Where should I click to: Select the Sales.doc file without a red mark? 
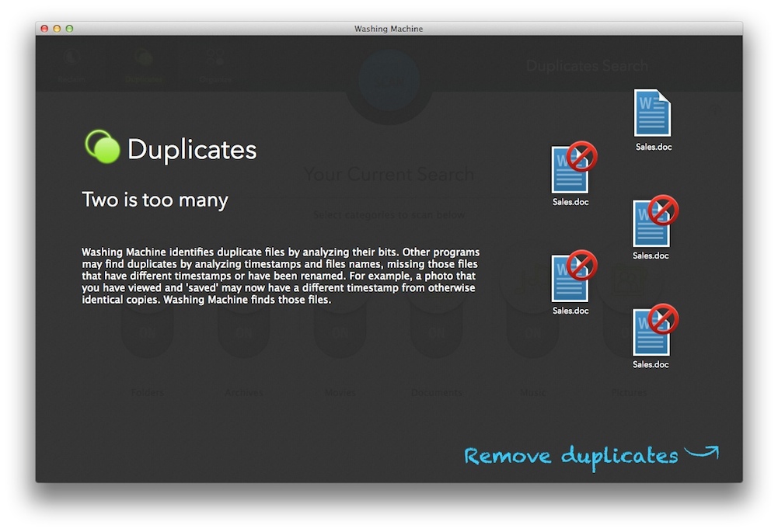point(652,113)
